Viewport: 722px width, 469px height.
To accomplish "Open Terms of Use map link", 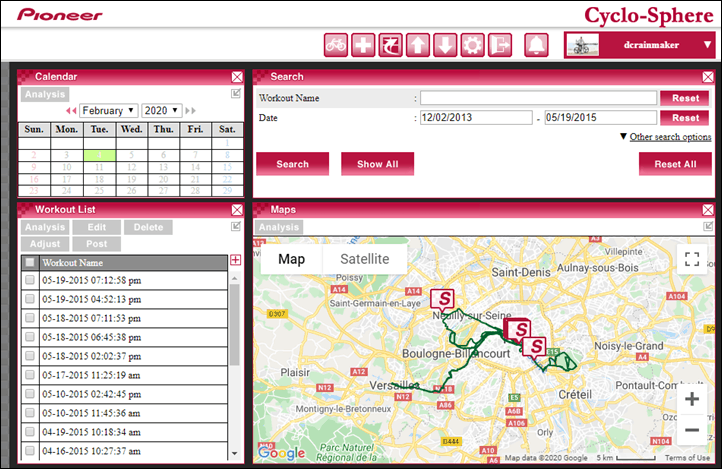I will tap(687, 457).
